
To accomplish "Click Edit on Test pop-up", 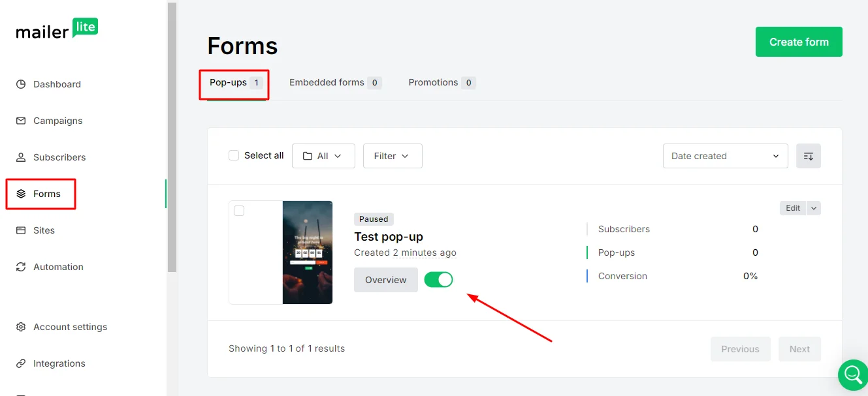I will pyautogui.click(x=793, y=208).
